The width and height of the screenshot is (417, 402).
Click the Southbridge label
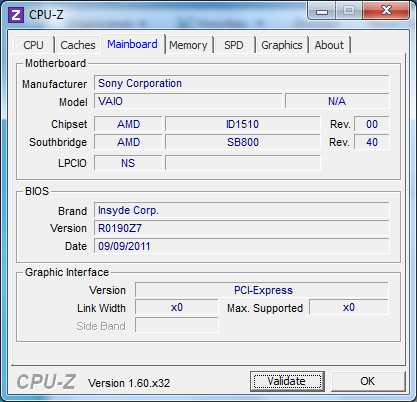tap(58, 142)
